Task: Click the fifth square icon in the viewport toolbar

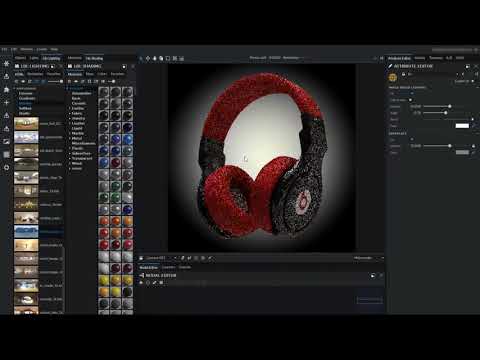Action: coord(168,58)
